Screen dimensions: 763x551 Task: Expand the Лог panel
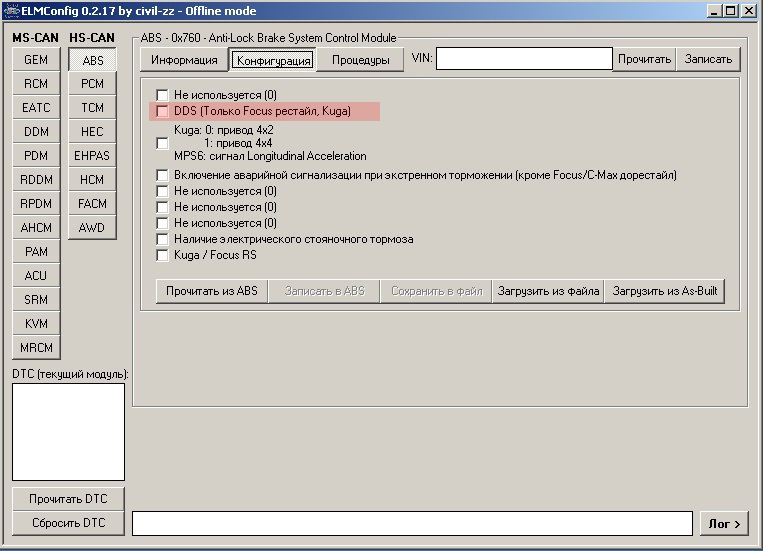(x=724, y=524)
